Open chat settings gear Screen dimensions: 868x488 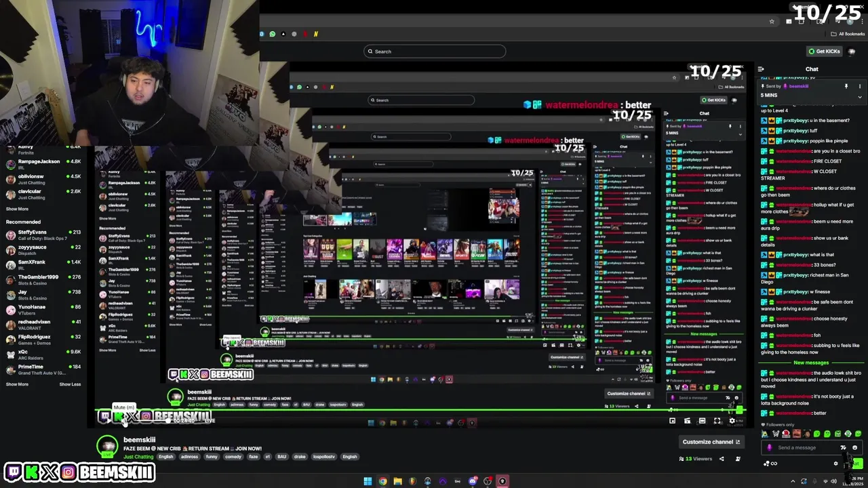[x=835, y=464]
